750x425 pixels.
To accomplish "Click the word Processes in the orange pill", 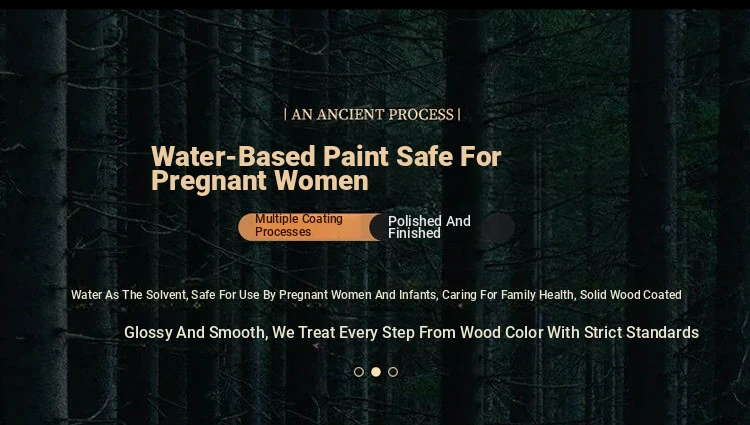I will (283, 232).
